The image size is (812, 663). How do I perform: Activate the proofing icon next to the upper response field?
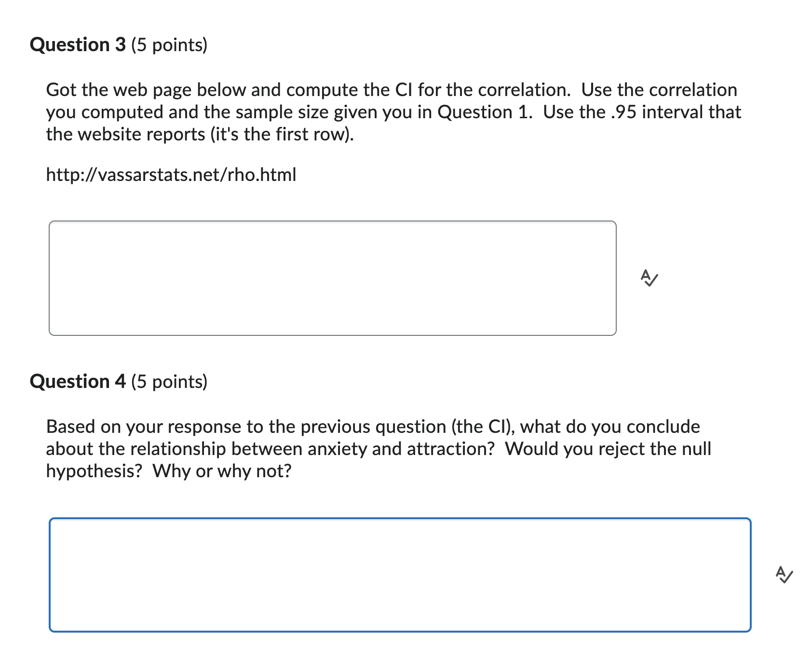(x=650, y=279)
